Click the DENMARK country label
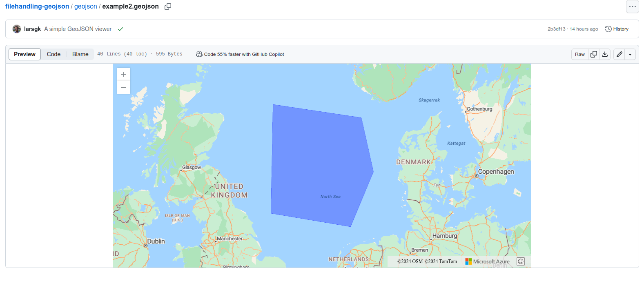Screen dimensions: 644x281 click(413, 162)
